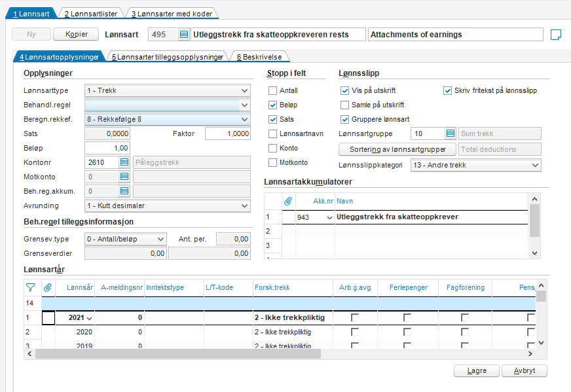571x392 pixels.
Task: Click the filter funnel icon in Lønnsartår
Action: (x=31, y=287)
